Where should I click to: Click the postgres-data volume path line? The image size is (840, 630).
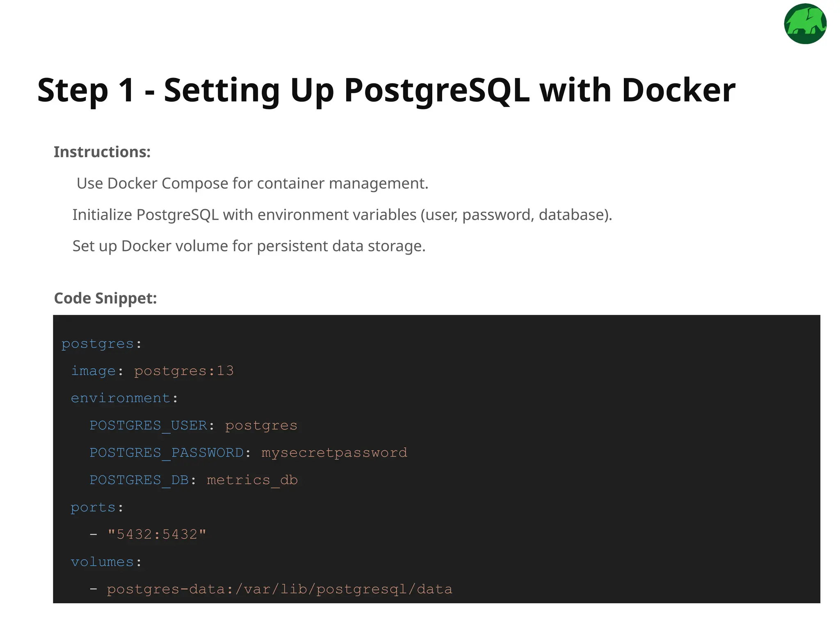279,589
